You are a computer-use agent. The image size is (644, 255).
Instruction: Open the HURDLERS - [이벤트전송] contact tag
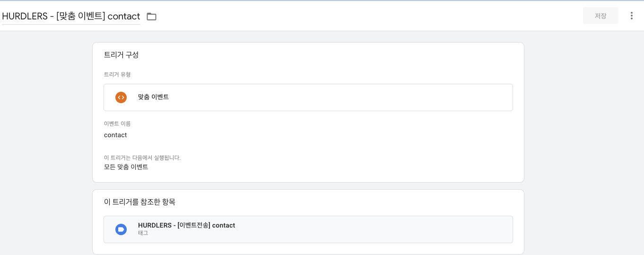click(186, 225)
